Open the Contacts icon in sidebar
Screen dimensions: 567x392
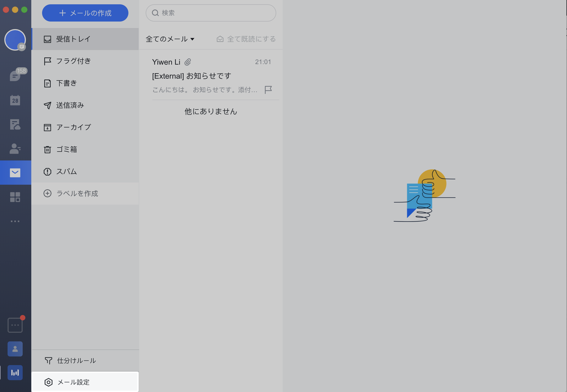coord(15,149)
